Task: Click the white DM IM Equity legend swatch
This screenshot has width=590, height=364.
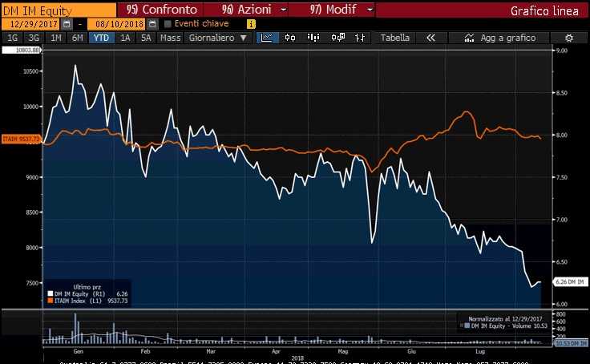Action: click(x=50, y=294)
